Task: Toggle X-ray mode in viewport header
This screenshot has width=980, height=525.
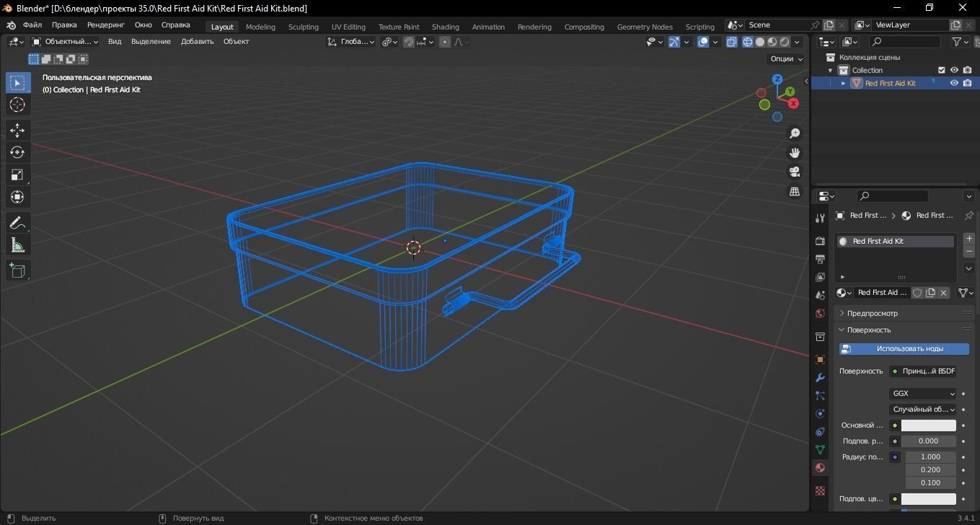Action: pyautogui.click(x=731, y=42)
